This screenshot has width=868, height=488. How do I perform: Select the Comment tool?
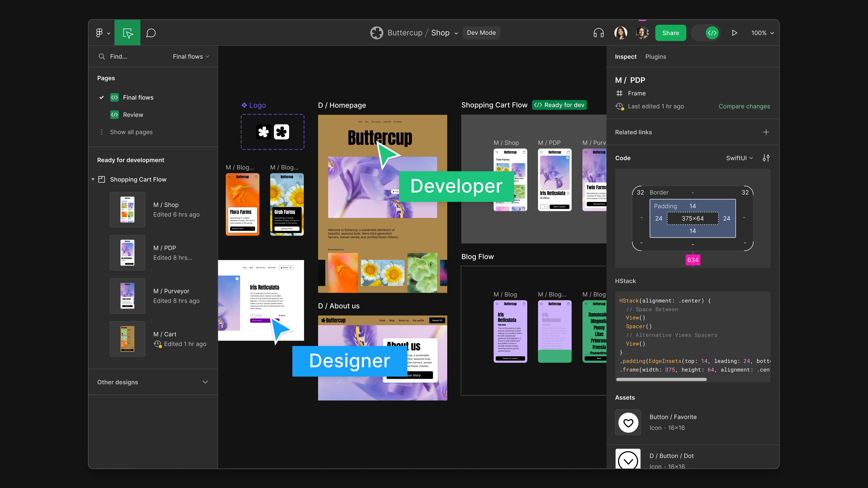point(151,33)
